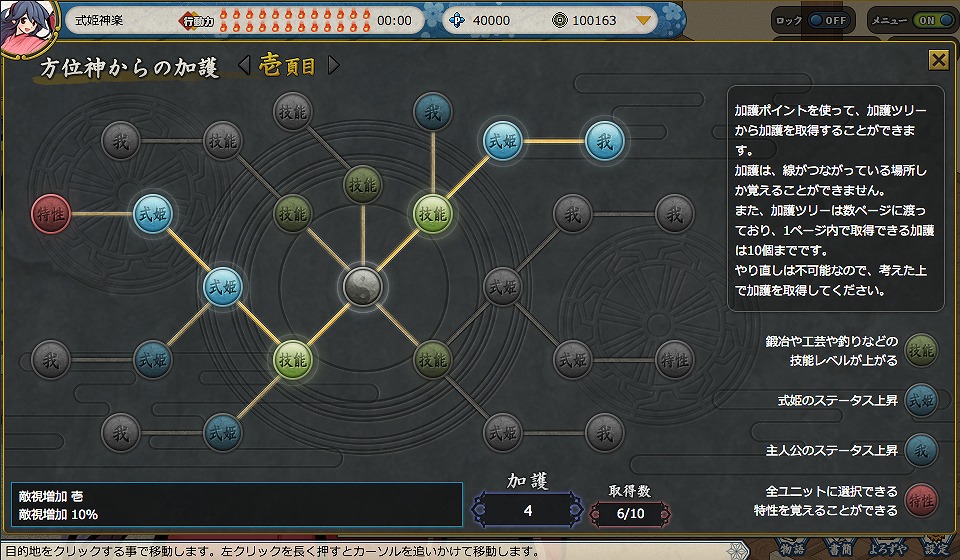The image size is (960, 560).
Task: Open the よろずや shop menu
Action: [891, 549]
